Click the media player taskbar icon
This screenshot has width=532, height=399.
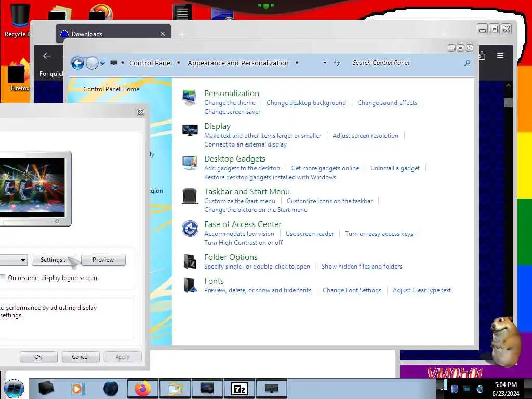tap(77, 389)
